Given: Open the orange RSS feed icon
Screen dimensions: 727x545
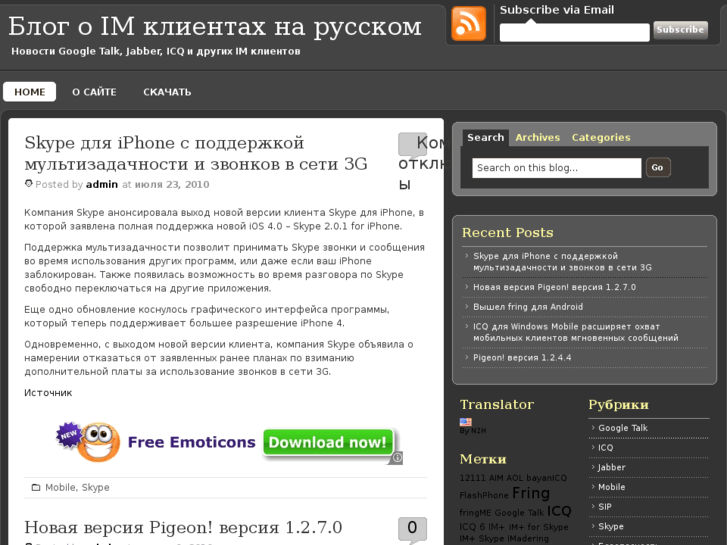Looking at the screenshot, I should (468, 24).
